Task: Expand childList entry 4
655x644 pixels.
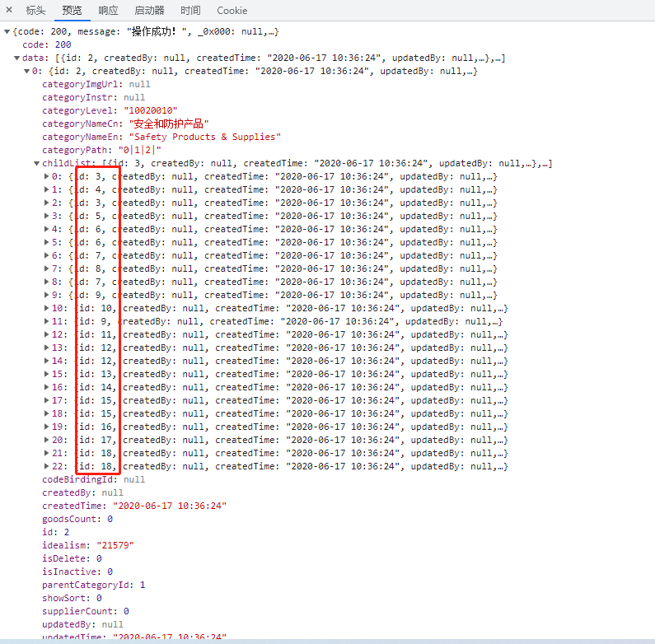Action: 46,229
